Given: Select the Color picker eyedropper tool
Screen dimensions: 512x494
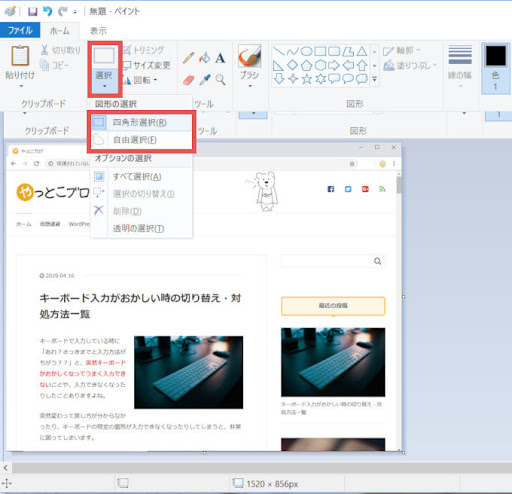Looking at the screenshot, I should [x=204, y=80].
